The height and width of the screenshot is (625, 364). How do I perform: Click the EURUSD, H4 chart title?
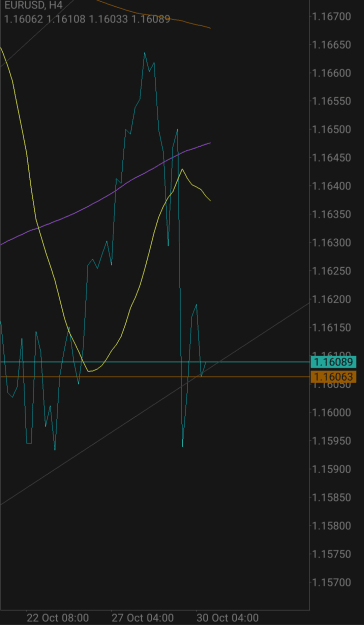tap(34, 6)
